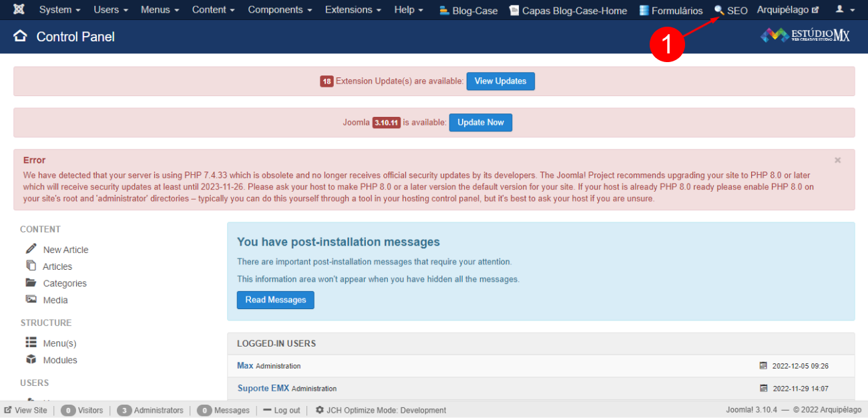Viewport: 868px width, 418px height.
Task: Open the Help menu
Action: pyautogui.click(x=408, y=10)
